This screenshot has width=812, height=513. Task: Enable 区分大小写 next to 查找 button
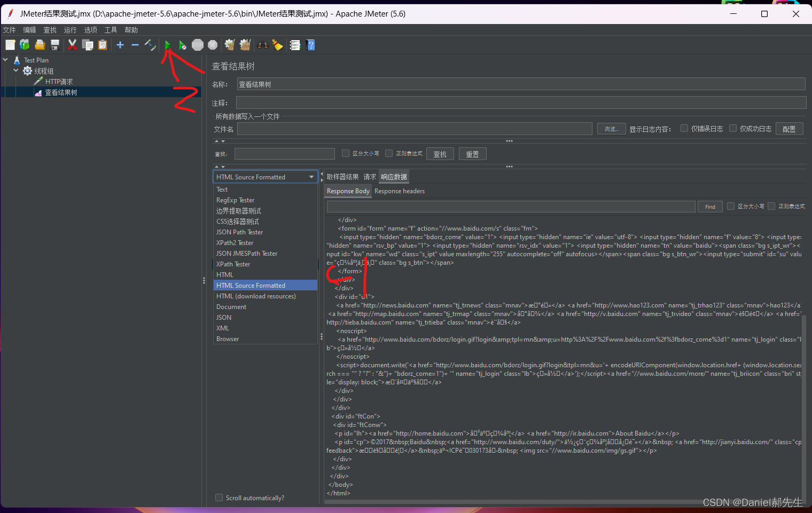(346, 153)
